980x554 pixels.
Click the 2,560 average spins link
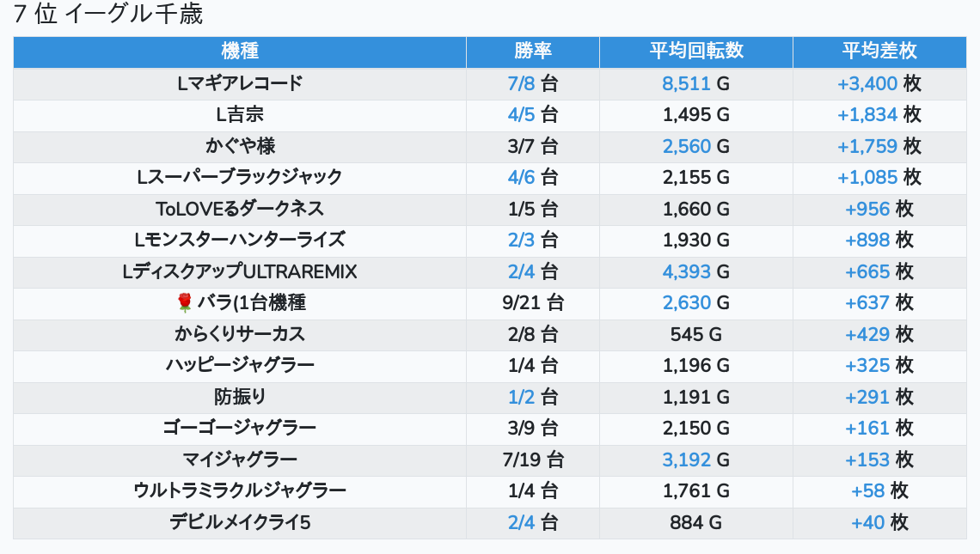click(686, 146)
